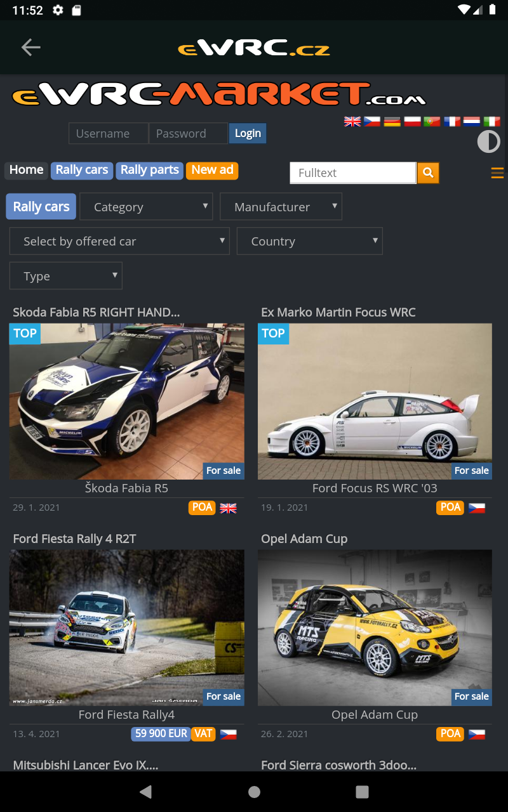508x812 pixels.
Task: Click the 13. 4. 2021 date
Action: [x=36, y=734]
